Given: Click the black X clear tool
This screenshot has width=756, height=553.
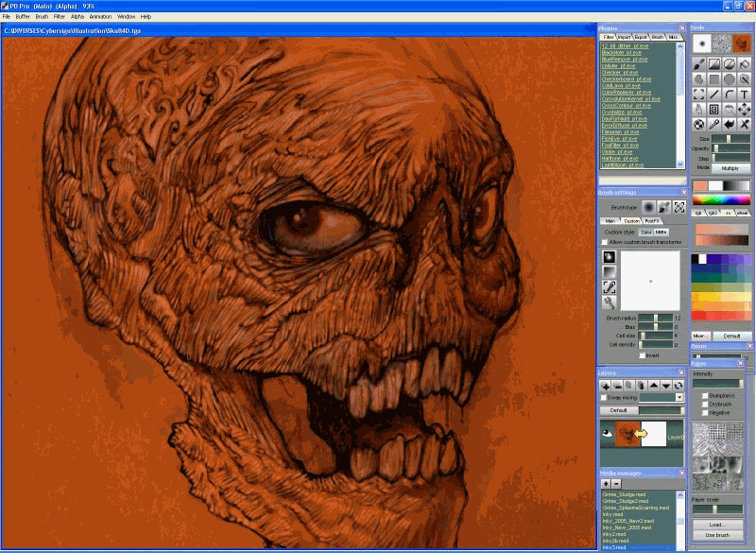Looking at the screenshot, I should click(744, 124).
